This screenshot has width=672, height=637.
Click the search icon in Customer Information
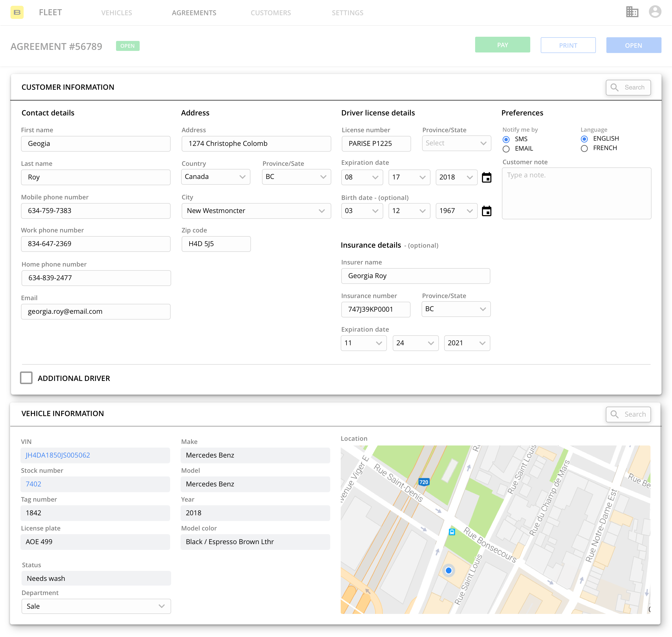[614, 87]
